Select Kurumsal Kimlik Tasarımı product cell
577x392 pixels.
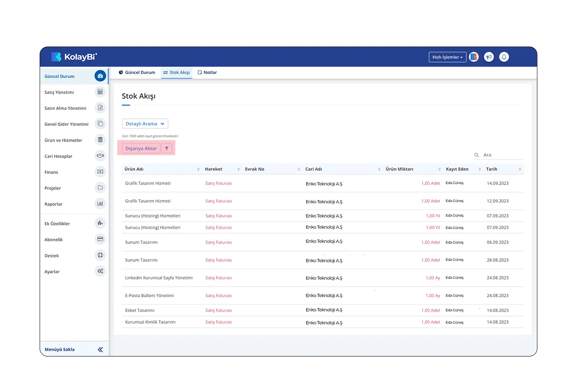[150, 322]
